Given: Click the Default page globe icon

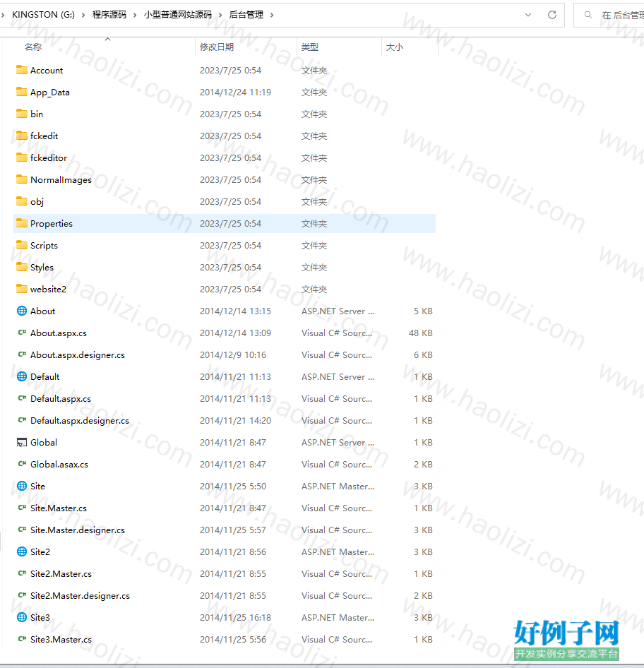Looking at the screenshot, I should click(x=22, y=376).
